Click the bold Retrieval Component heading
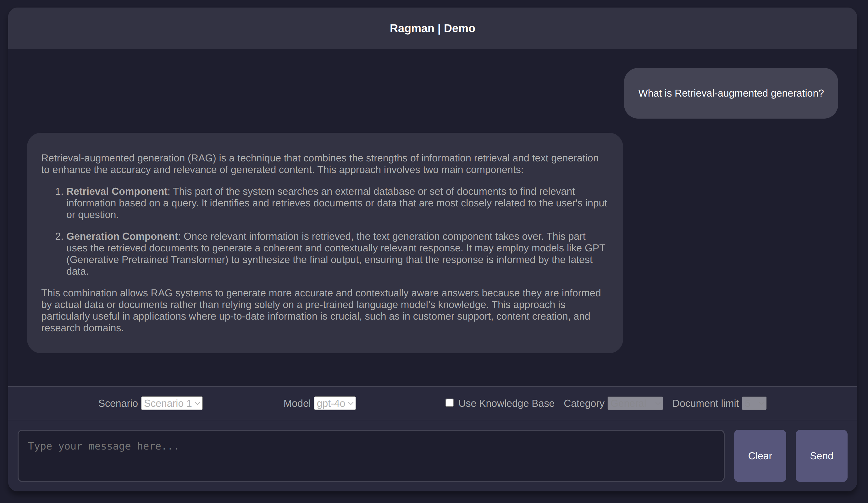The image size is (868, 503). pyautogui.click(x=117, y=191)
